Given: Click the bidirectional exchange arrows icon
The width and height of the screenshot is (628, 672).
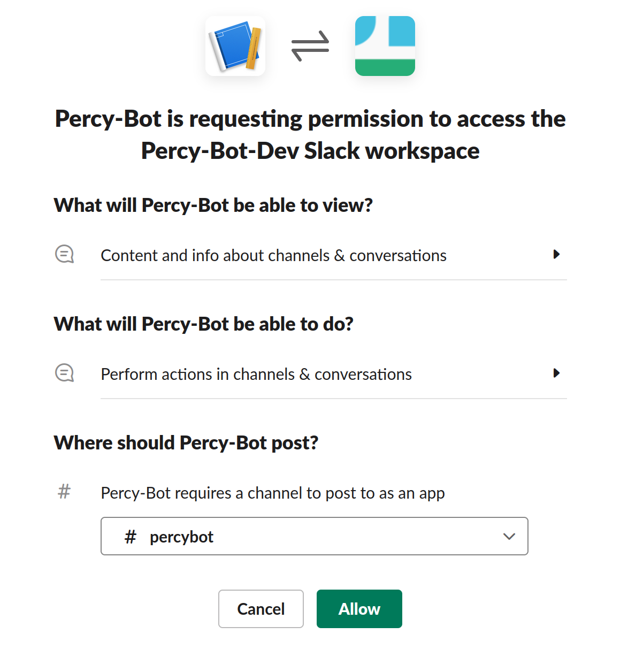Looking at the screenshot, I should tap(310, 46).
